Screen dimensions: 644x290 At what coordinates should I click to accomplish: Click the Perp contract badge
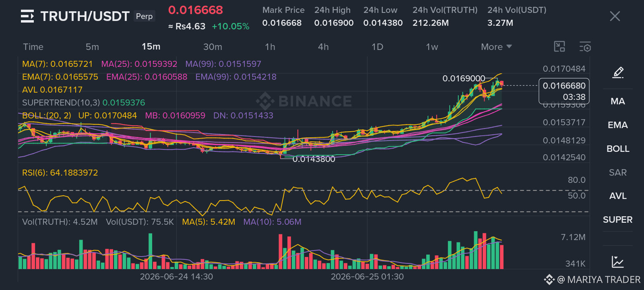(x=144, y=16)
